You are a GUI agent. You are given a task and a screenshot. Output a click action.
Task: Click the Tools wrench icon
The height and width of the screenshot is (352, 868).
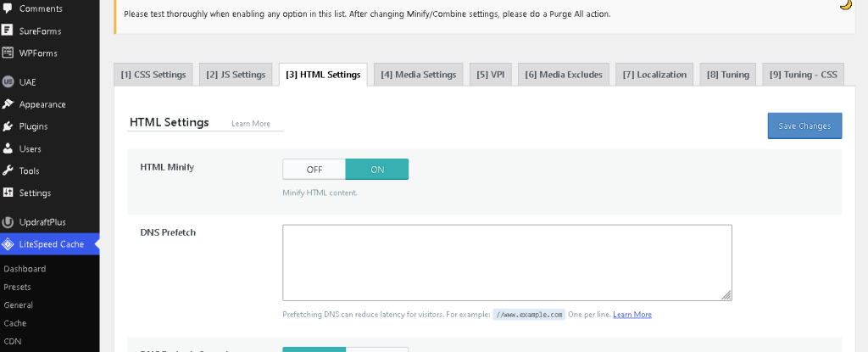8,170
